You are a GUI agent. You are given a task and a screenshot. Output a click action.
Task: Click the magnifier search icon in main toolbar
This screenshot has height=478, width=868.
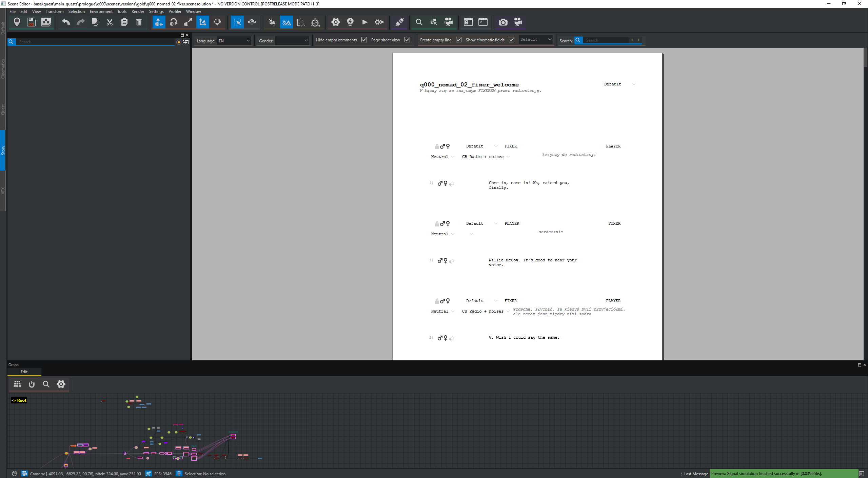coord(419,22)
